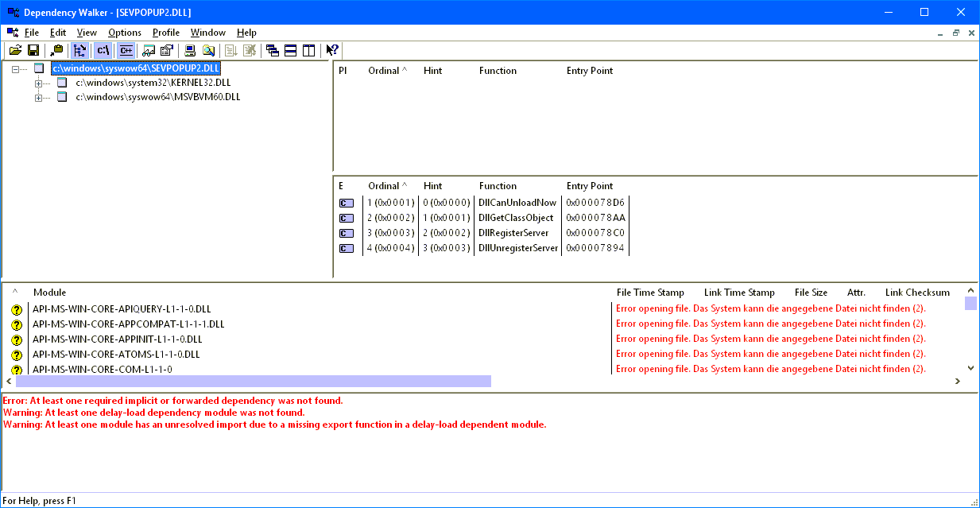Sort by File Time Stamp column header
Viewport: 980px width, 508px height.
click(650, 293)
